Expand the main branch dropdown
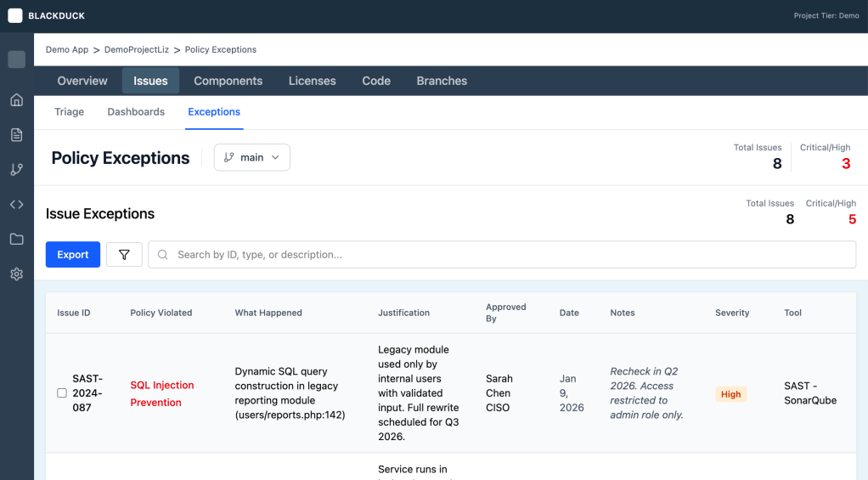 click(x=251, y=157)
